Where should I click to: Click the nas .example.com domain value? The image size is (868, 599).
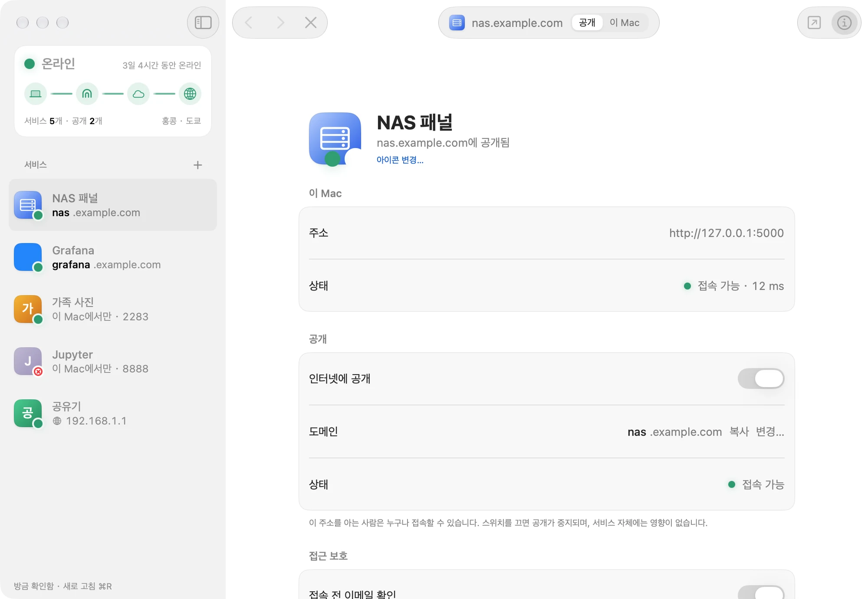pyautogui.click(x=674, y=432)
